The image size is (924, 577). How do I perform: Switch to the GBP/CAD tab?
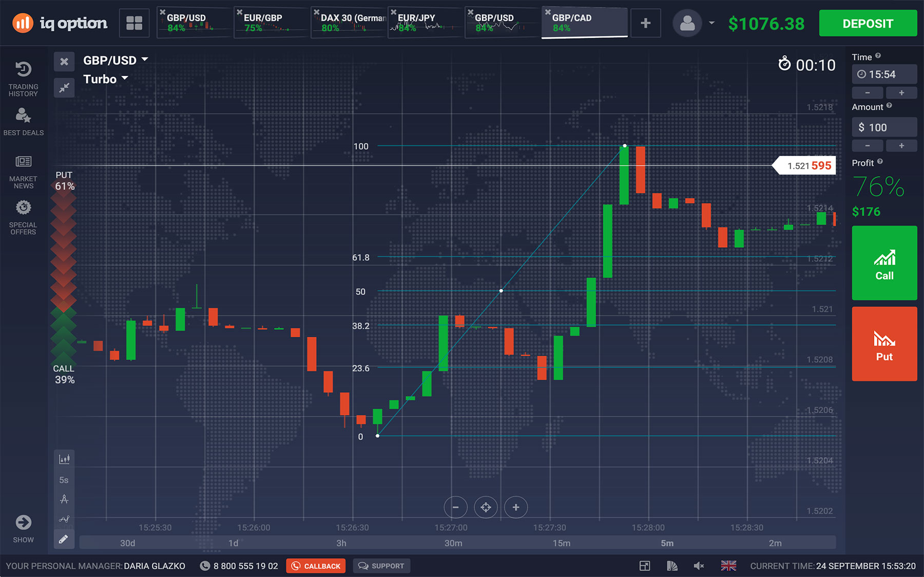point(585,23)
